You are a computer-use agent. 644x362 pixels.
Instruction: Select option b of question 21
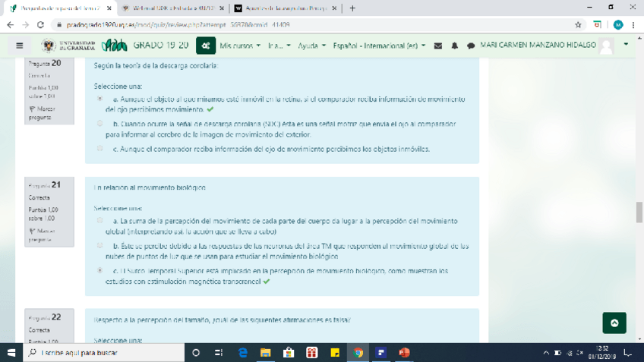pos(99,245)
